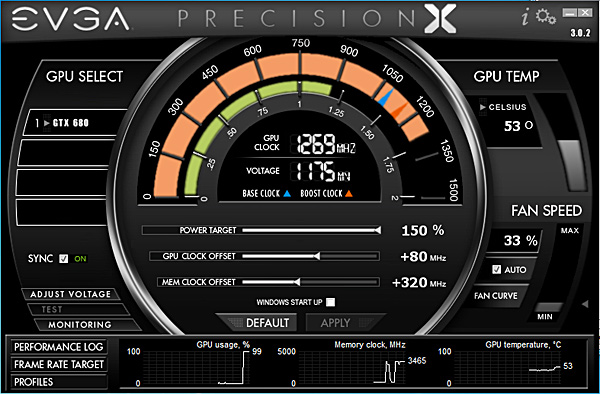Select GPU slot 1 GTX 680
This screenshot has height=394, width=600.
click(x=74, y=123)
